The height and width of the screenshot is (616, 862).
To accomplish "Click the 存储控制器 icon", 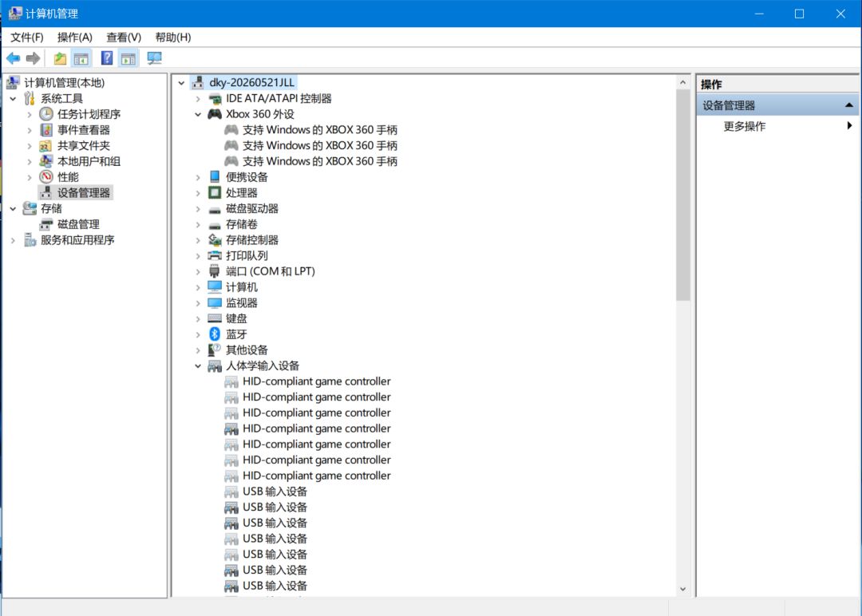I will [215, 240].
